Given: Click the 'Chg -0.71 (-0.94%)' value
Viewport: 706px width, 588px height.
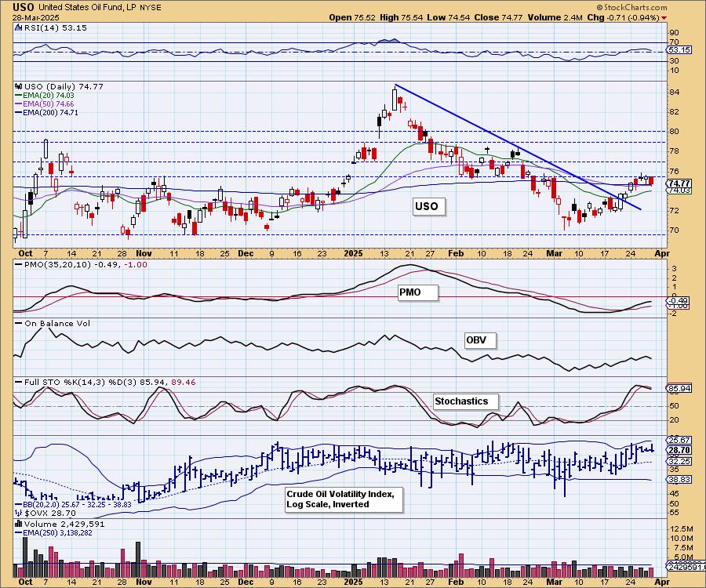Looking at the screenshot, I should (623, 17).
